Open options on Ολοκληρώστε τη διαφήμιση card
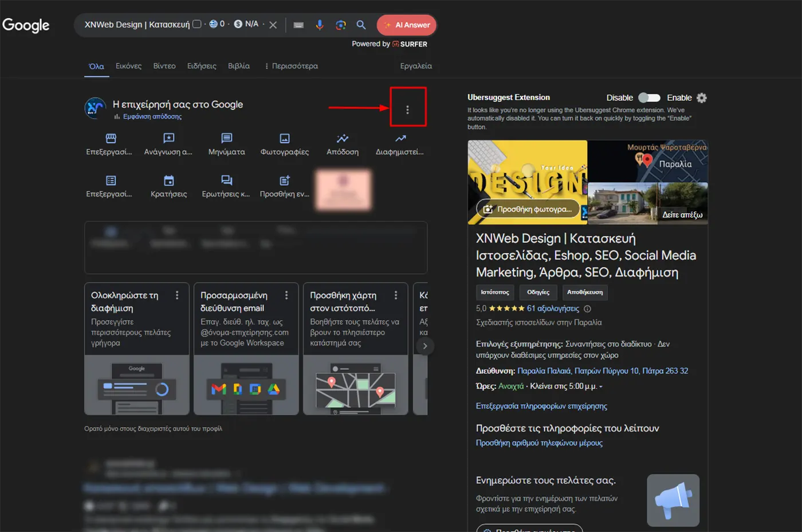The height and width of the screenshot is (532, 802). click(177, 295)
